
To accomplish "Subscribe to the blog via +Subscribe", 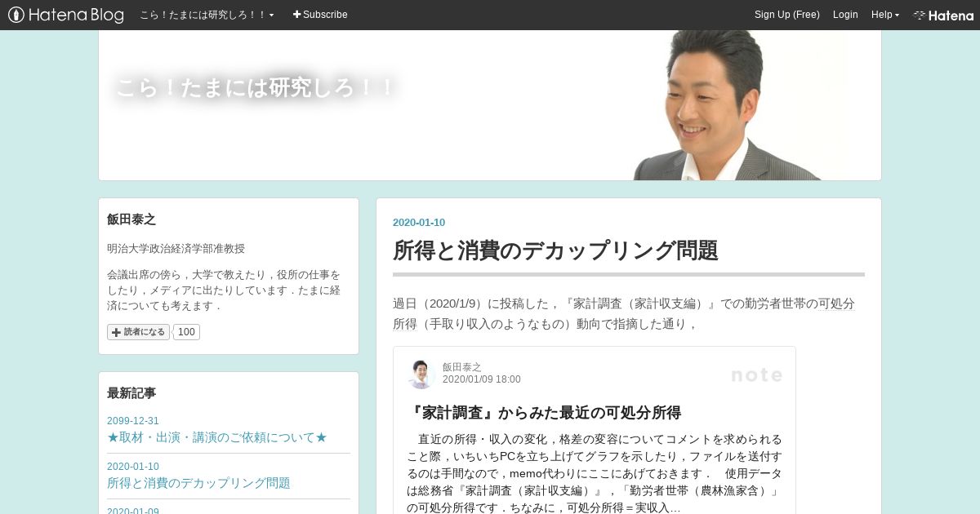I will 320,15.
